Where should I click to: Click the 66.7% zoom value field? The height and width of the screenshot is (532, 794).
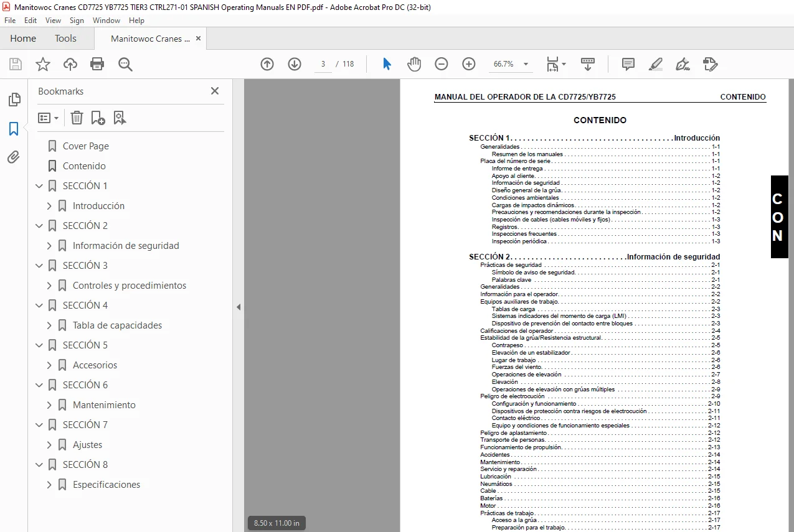(503, 64)
